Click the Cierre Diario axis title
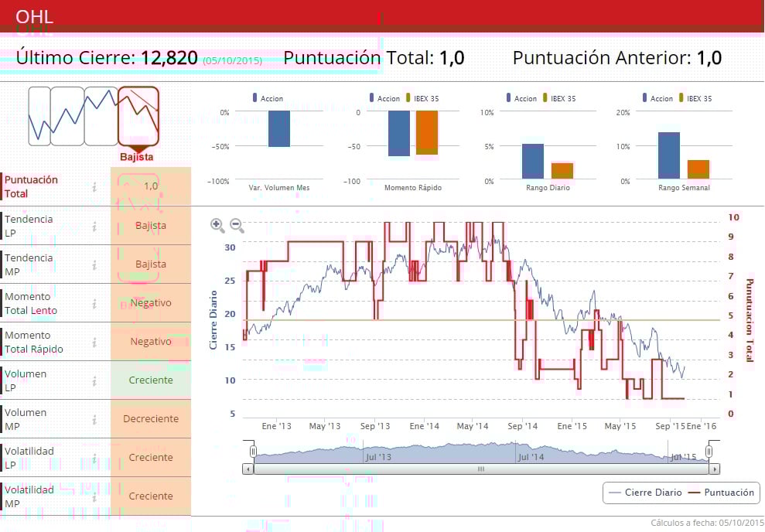Viewport: 765px width, 532px height. click(213, 320)
